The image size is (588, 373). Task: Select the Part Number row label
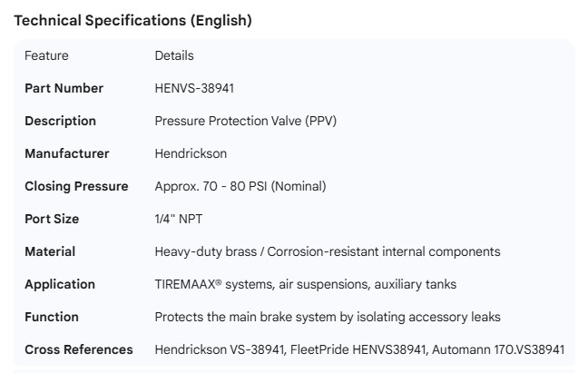pos(64,88)
